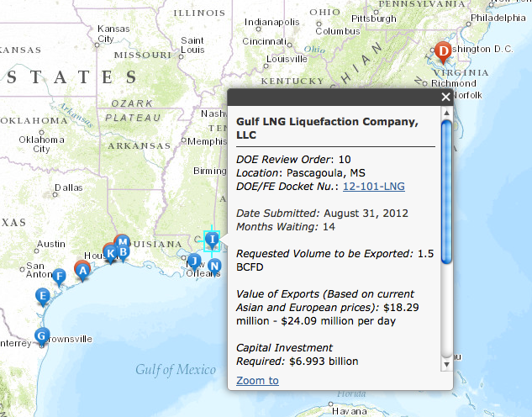Select map marker E in south Texas

pos(42,297)
